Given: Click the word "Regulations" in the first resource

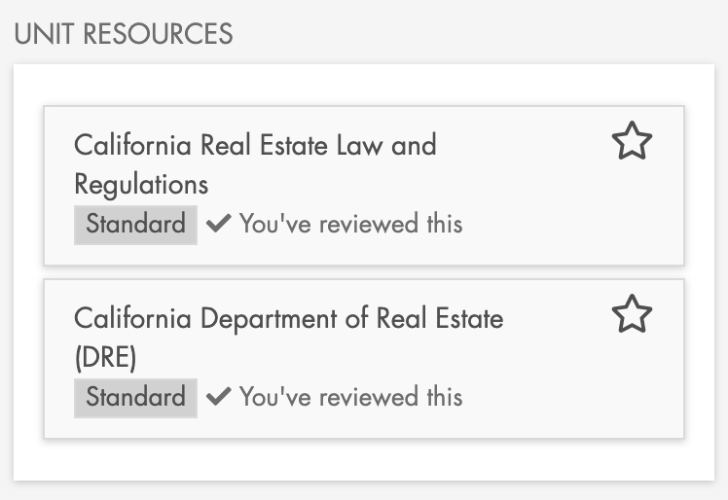Looking at the screenshot, I should [141, 185].
